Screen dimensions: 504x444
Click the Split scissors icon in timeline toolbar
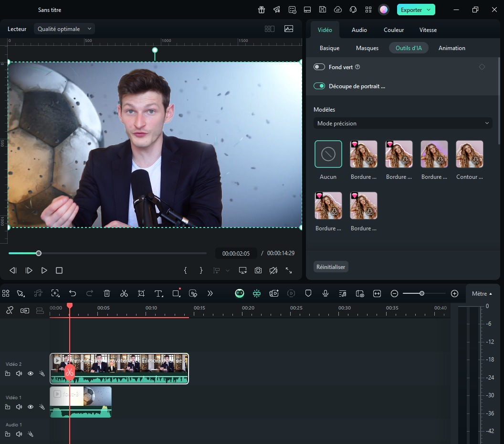pos(124,293)
